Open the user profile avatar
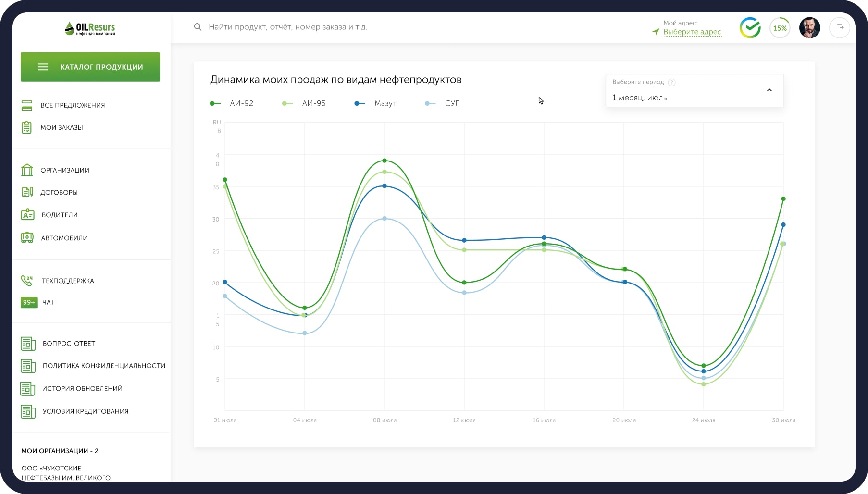Image resolution: width=868 pixels, height=494 pixels. [809, 28]
